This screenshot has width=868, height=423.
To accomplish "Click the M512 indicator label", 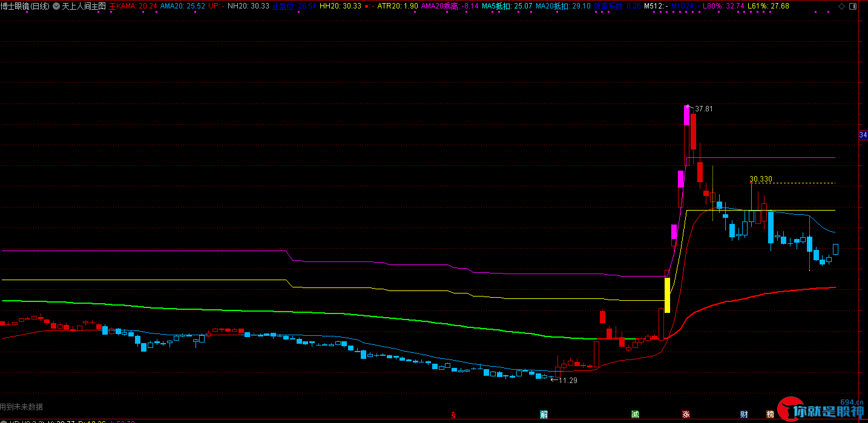I will pos(656,5).
